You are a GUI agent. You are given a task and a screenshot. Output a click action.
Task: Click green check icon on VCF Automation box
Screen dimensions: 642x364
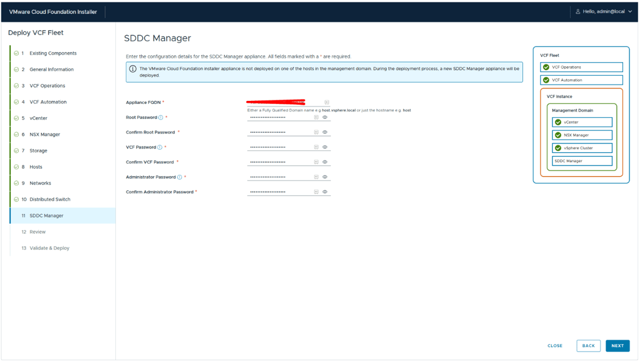click(546, 80)
